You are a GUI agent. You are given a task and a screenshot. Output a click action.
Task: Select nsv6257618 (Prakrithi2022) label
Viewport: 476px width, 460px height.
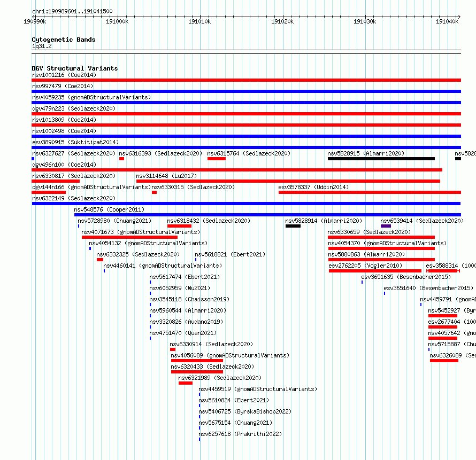(x=240, y=434)
